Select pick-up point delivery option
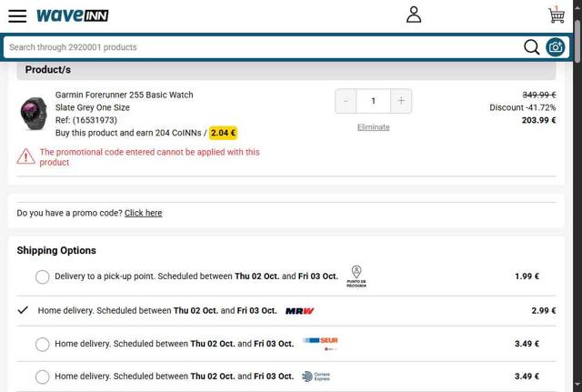582x392 pixels. coord(43,276)
